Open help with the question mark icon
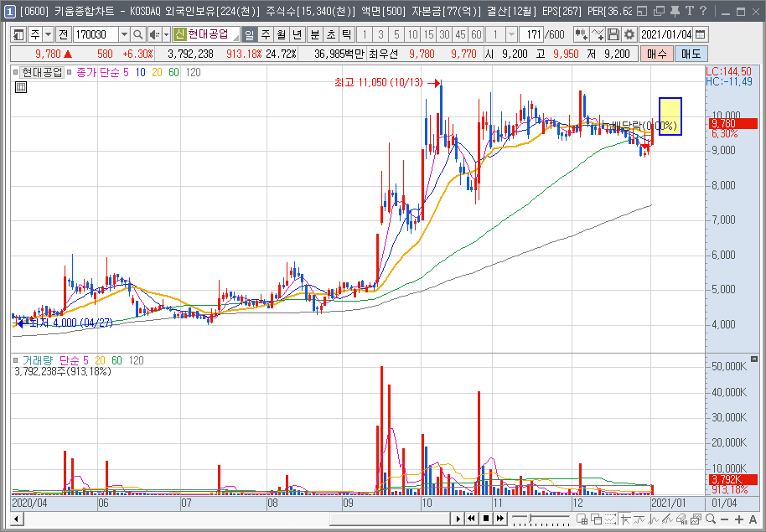The width and height of the screenshot is (766, 532). tap(702, 11)
